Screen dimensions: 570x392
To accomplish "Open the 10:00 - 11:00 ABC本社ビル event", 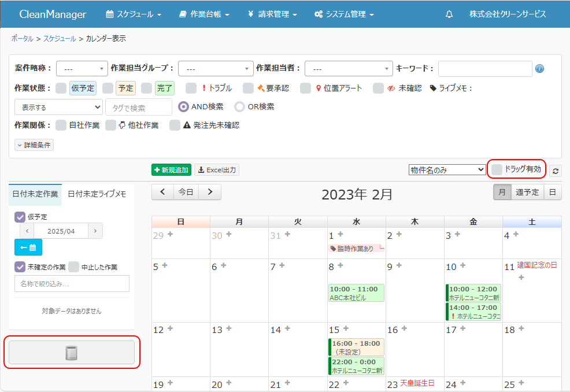I will pyautogui.click(x=356, y=293).
